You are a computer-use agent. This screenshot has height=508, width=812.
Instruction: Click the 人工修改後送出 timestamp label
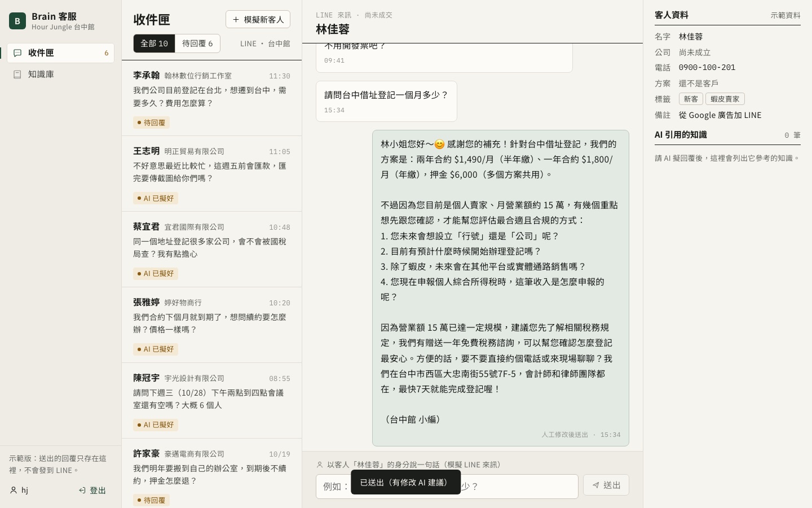[581, 435]
